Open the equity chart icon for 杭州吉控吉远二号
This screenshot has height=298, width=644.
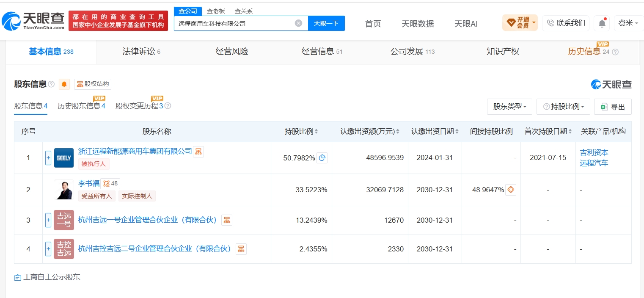click(241, 249)
